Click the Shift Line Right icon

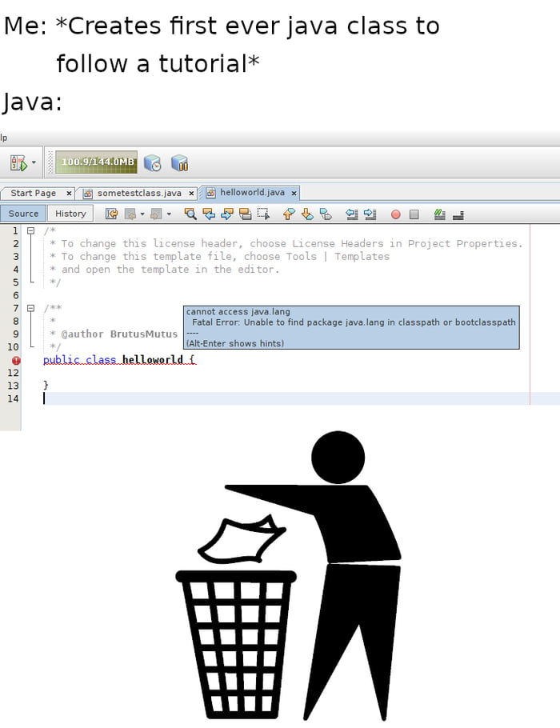370,214
